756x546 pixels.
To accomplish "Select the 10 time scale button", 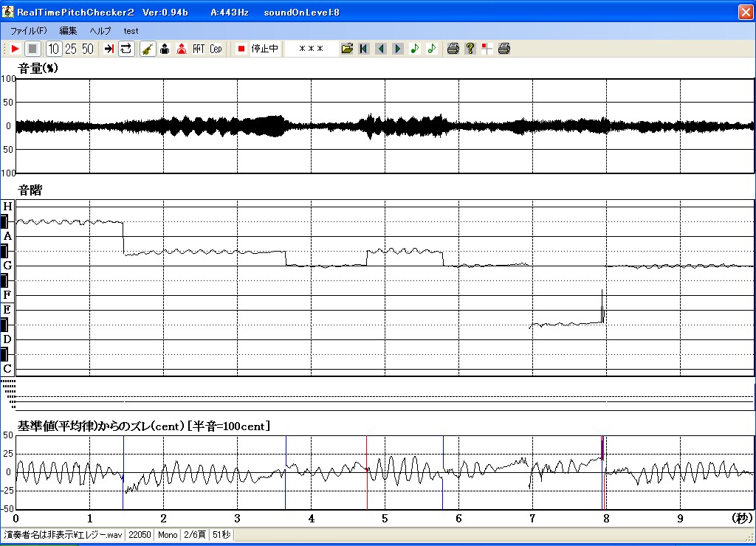I will coord(53,49).
